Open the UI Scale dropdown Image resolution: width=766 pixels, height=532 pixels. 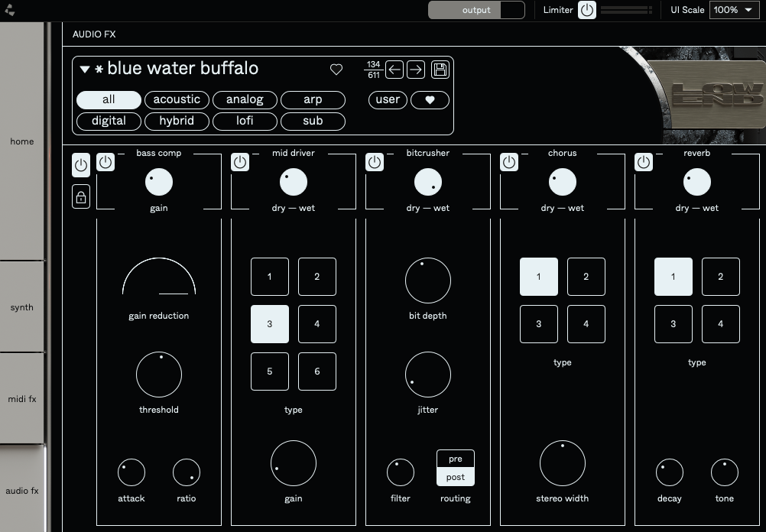click(x=733, y=10)
